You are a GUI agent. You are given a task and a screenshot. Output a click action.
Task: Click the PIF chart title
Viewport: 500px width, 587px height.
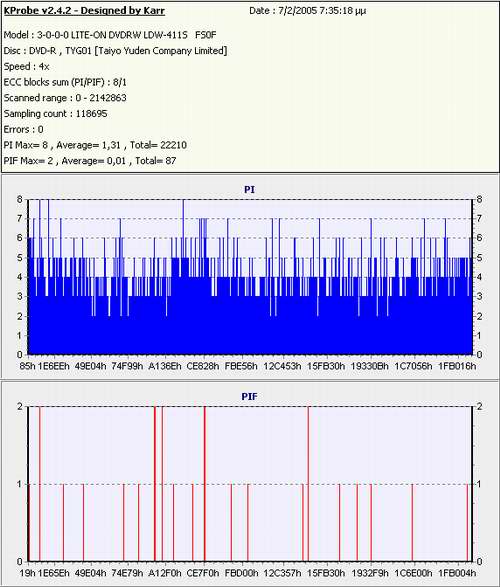tap(249, 396)
